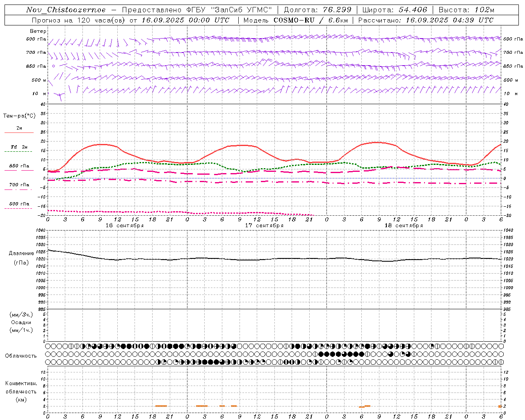Click the '(км)' convective height unit label

[x=21, y=399]
